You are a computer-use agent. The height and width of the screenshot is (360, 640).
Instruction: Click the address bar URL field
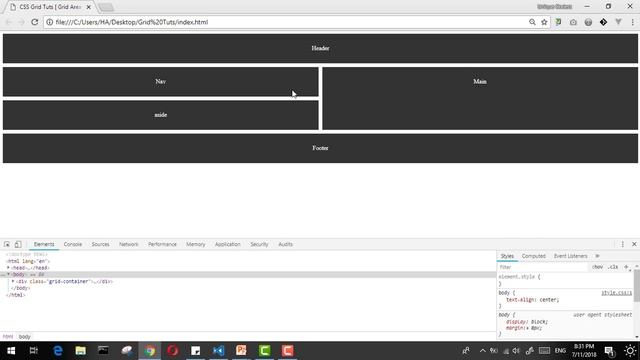click(x=286, y=22)
